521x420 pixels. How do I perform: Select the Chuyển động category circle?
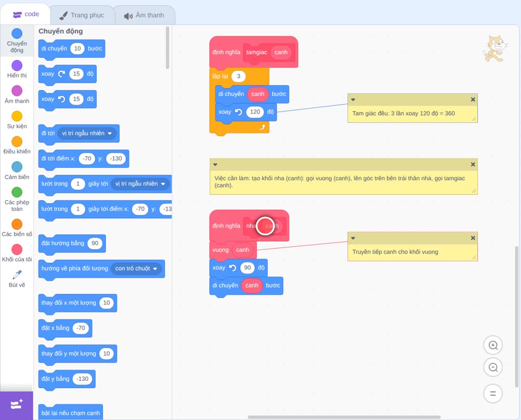pyautogui.click(x=17, y=33)
